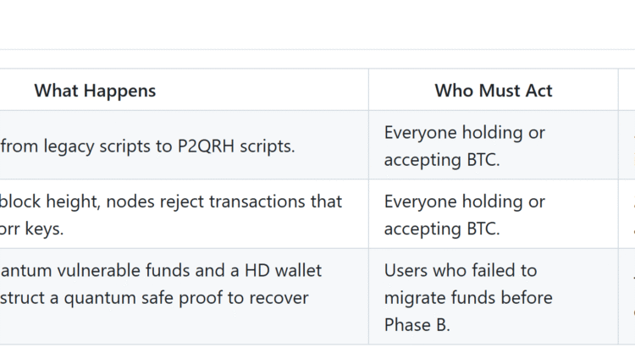The image size is (635, 364).
Task: Click the "Phase B." text
Action: tap(418, 324)
